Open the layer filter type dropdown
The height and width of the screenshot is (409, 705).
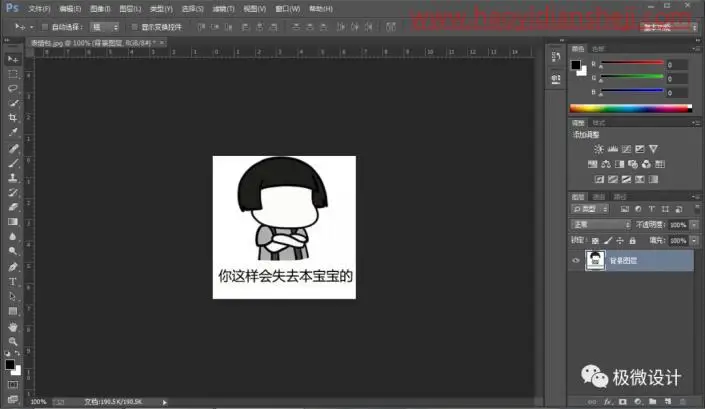tap(590, 209)
